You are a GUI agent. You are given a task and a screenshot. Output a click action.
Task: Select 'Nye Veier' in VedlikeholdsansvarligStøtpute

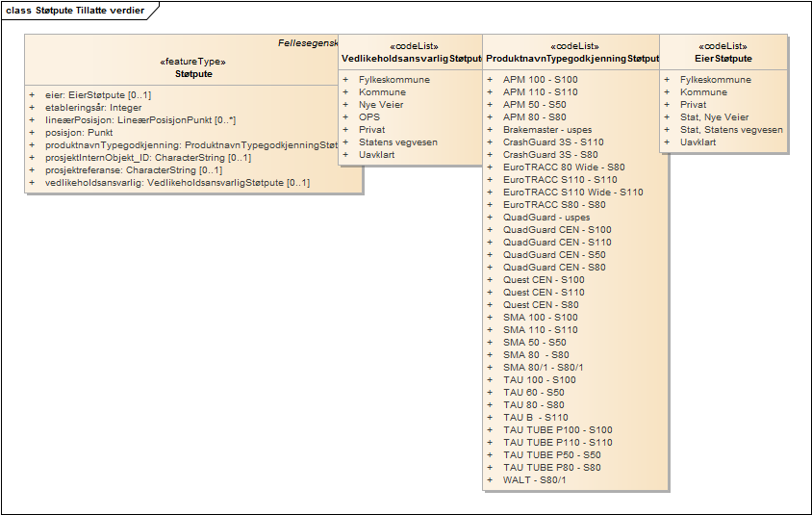(381, 104)
